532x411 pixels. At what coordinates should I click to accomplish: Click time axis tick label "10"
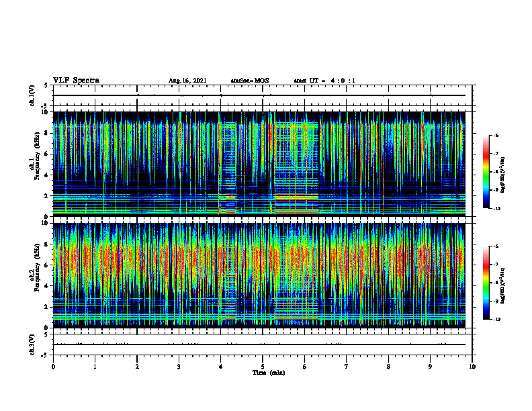[472, 367]
